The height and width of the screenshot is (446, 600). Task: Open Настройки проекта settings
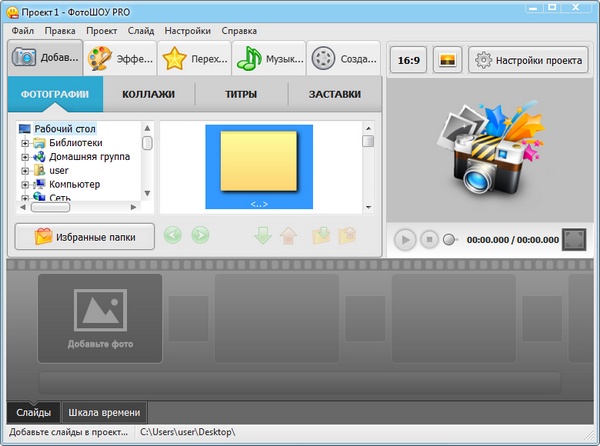(x=526, y=60)
